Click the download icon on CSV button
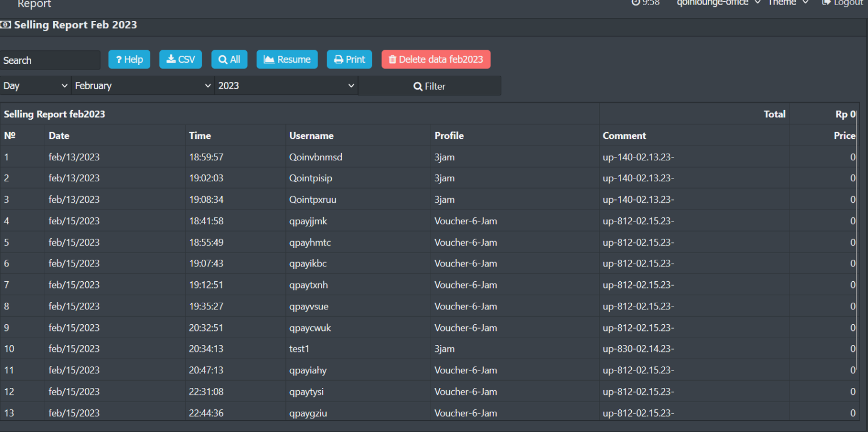Screen dimensions: 868x432 171,59
